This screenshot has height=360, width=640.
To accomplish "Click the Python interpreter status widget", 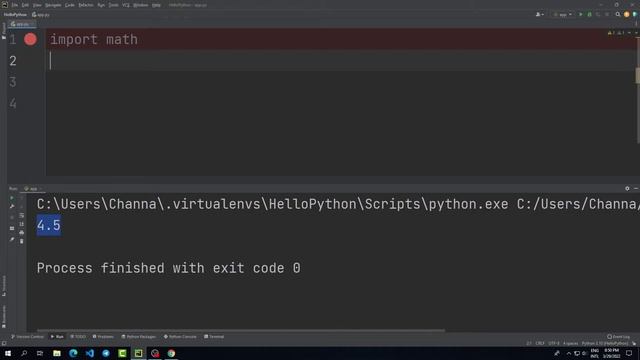I will pos(604,344).
